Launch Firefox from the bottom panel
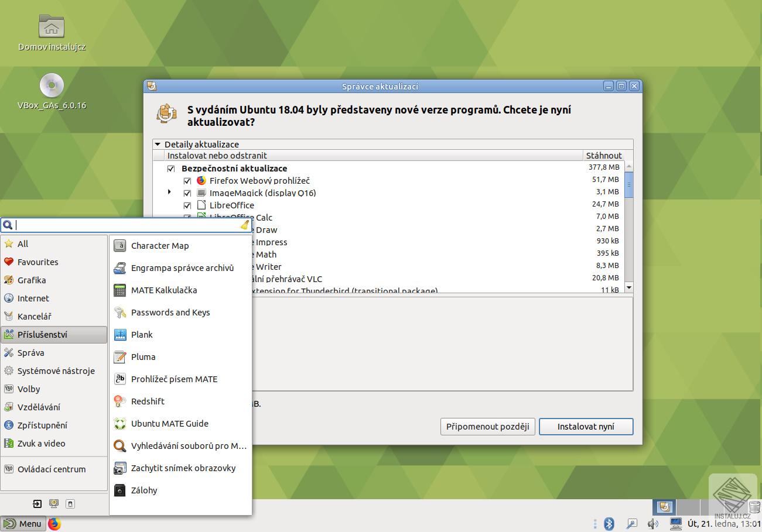Image resolution: width=762 pixels, height=532 pixels. (54, 524)
